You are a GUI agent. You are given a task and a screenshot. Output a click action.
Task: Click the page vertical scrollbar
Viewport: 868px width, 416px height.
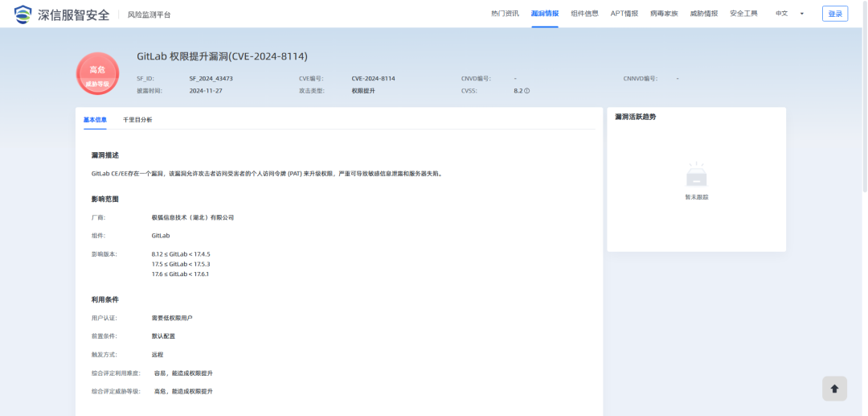865,97
